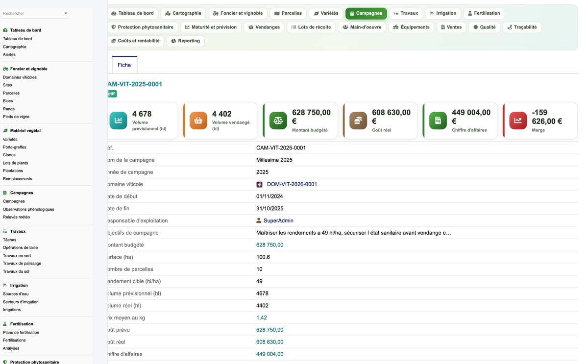Click the Coût réel coins icon
588x364 pixels.
click(x=358, y=121)
